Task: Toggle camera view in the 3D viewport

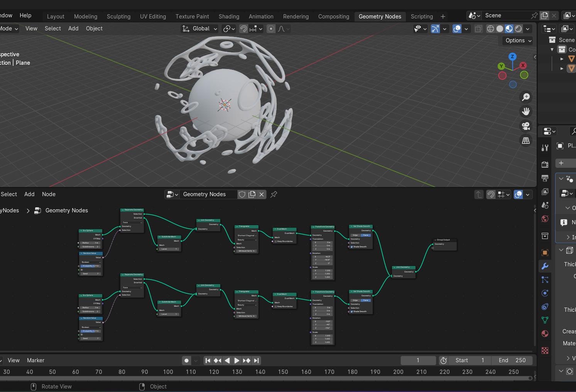Action: tap(526, 126)
